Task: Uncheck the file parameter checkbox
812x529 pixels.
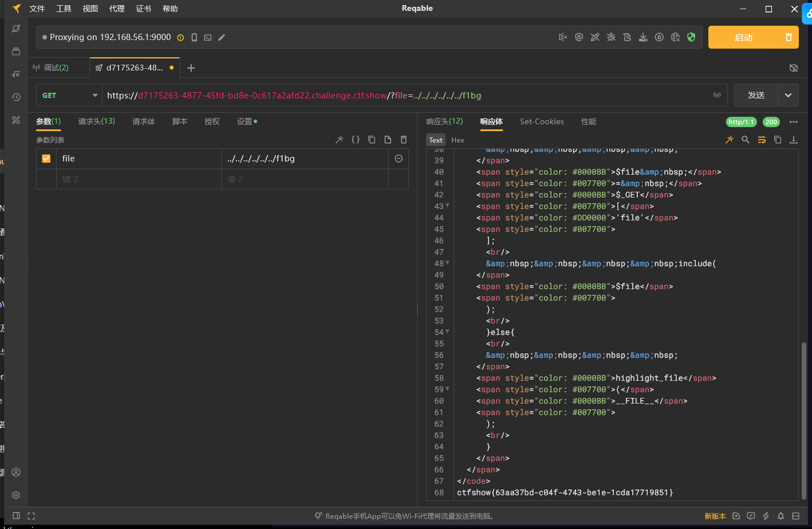Action: point(46,159)
